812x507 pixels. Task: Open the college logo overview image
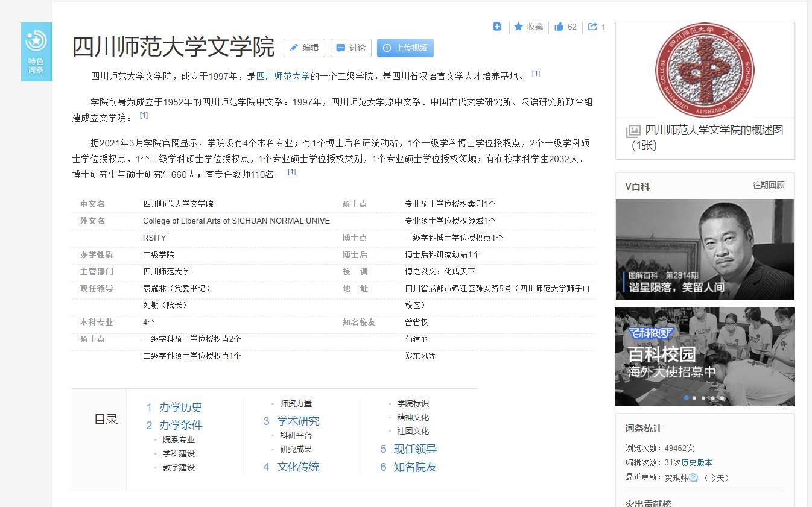pos(705,70)
